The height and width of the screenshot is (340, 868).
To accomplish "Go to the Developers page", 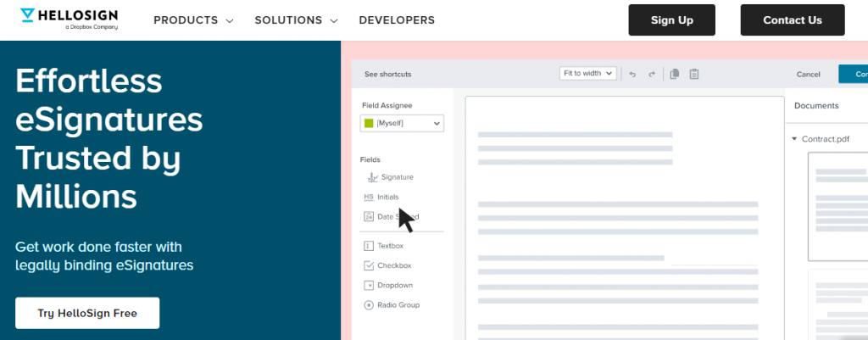I will point(397,20).
